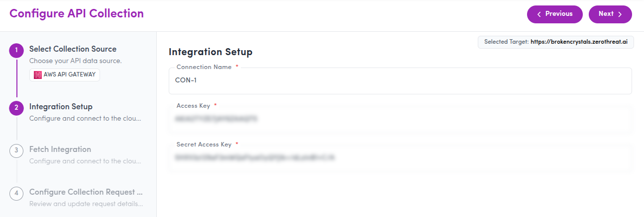Click the right chevron in the Next button

point(620,14)
